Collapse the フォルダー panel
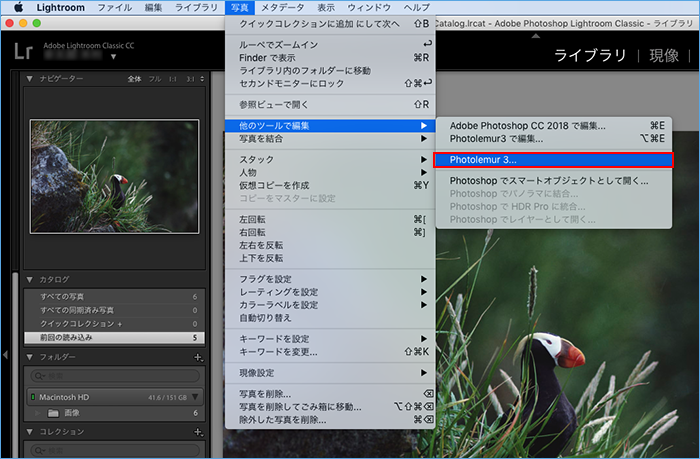This screenshot has width=700, height=459. click(x=29, y=357)
